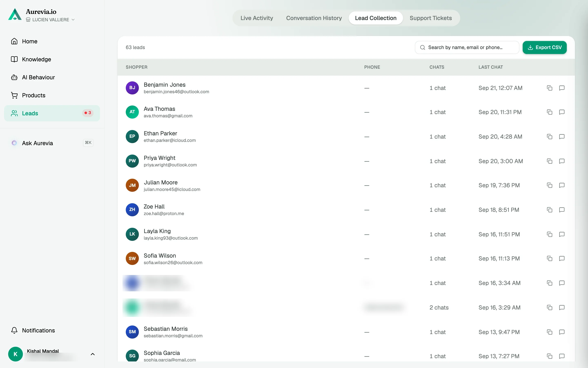Image resolution: width=588 pixels, height=368 pixels.
Task: Open Leads in sidebar
Action: pos(52,113)
